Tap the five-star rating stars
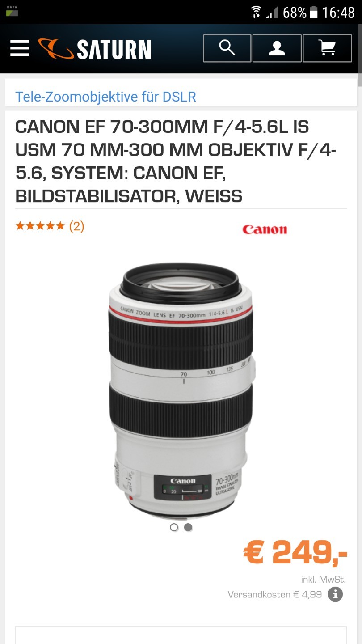 coord(40,226)
